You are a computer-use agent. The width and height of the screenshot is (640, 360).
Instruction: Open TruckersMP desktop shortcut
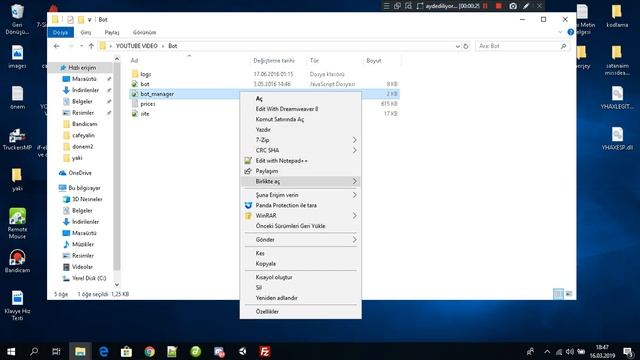point(17,140)
